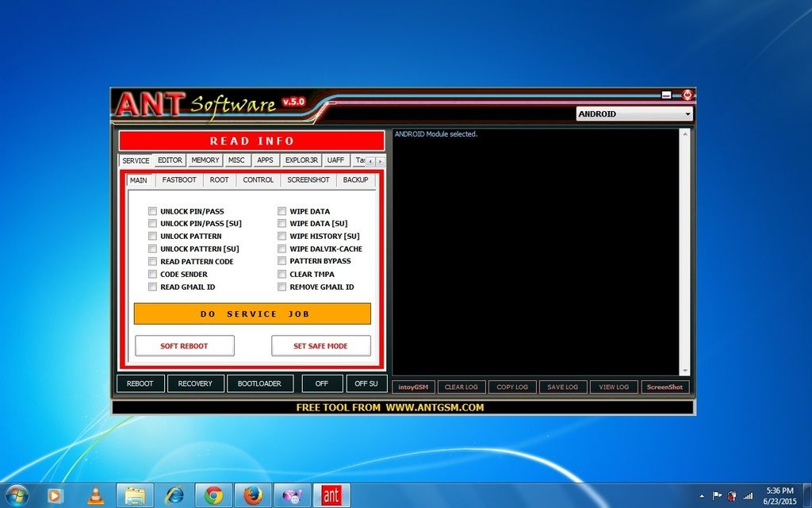This screenshot has width=812, height=508.
Task: Switch to the ROOT sub-tab
Action: coord(219,180)
